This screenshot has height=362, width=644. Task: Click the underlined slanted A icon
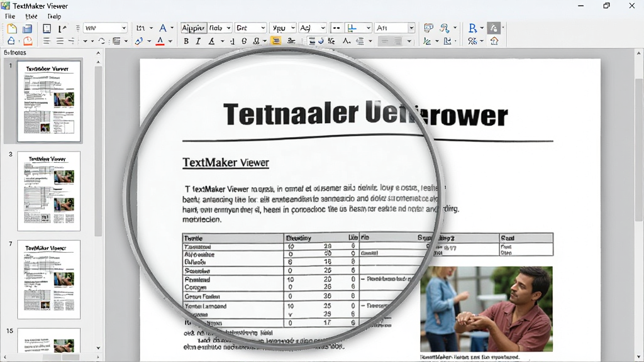coord(211,41)
